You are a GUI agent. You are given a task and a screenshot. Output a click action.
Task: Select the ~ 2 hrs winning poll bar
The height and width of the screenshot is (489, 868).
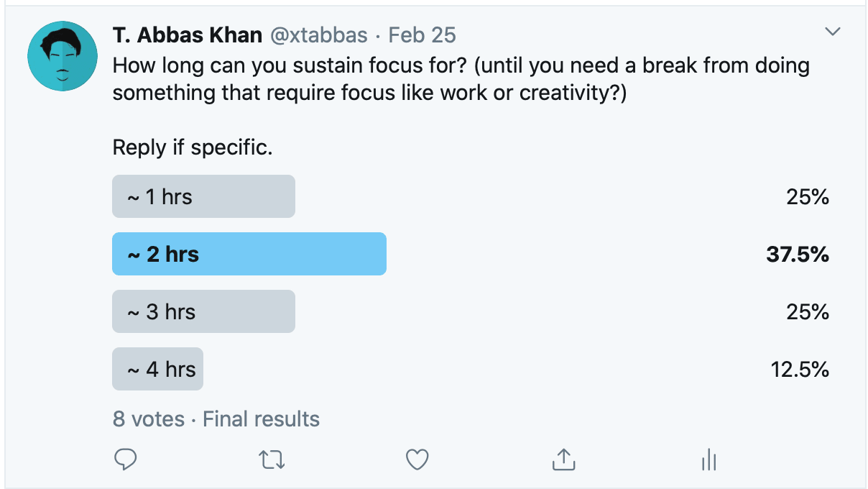coord(249,254)
